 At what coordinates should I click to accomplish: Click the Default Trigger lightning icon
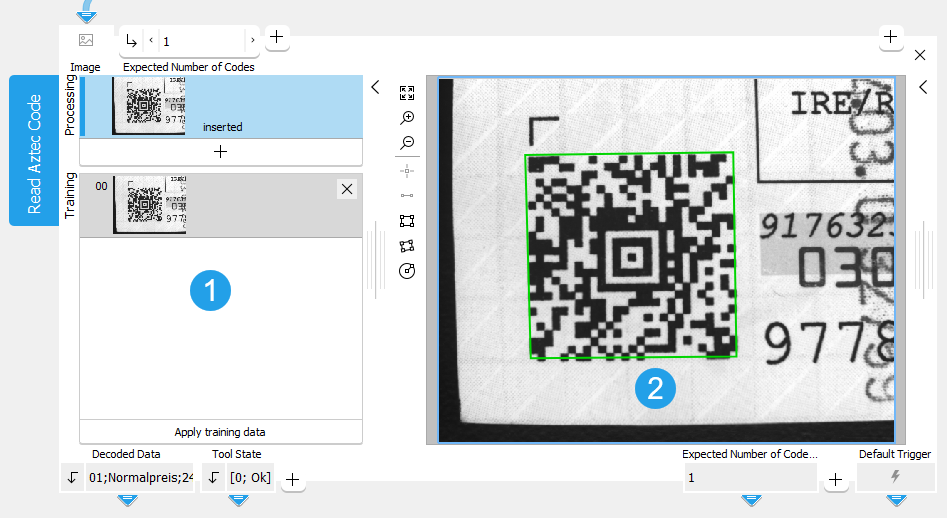tap(895, 478)
